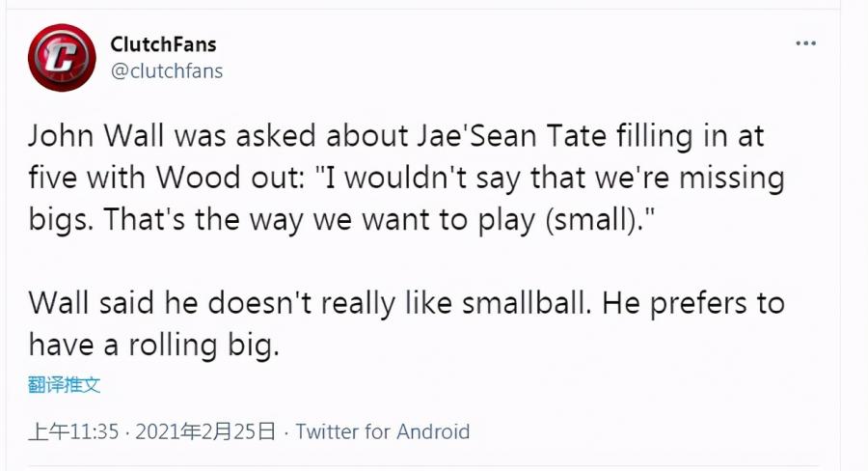
Task: Click the 2021年2月25日 date
Action: 205,431
